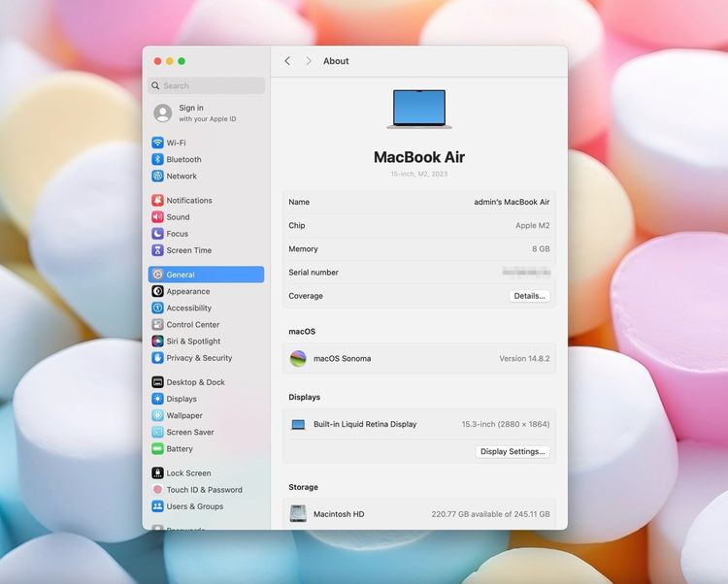
Task: Click the '15-inch, M2, 2023' model subtitle
Action: pos(419,174)
